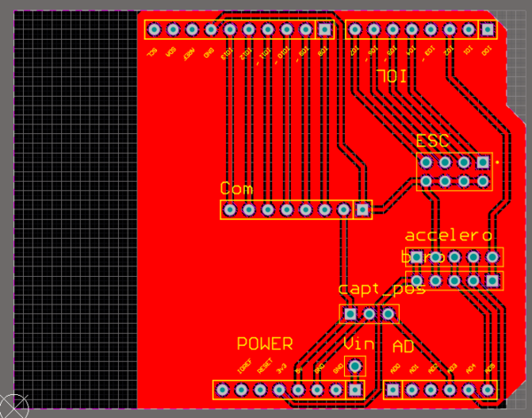Select the Vin pad
Viewport: 532px width, 418px height.
pyautogui.click(x=356, y=366)
